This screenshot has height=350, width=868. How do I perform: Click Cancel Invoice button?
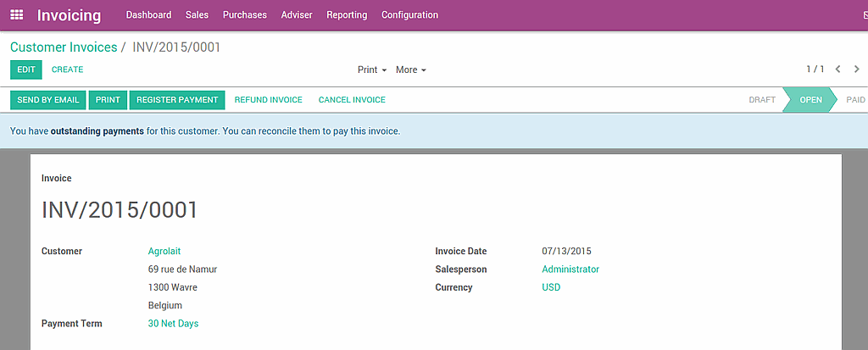(352, 100)
